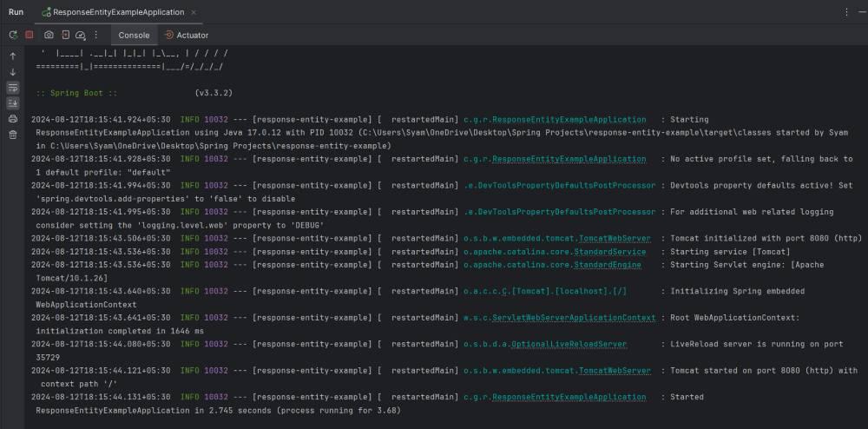Open the StandardService class link
The height and width of the screenshot is (429, 868).
609,252
